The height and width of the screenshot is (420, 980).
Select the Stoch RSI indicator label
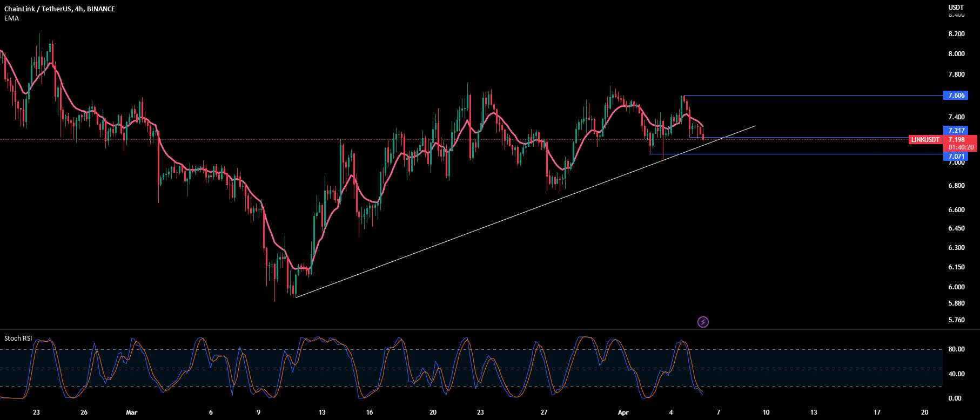tap(18, 338)
